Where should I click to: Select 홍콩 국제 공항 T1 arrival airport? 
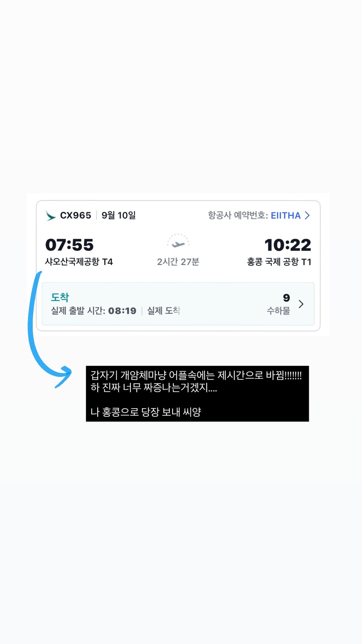click(279, 262)
